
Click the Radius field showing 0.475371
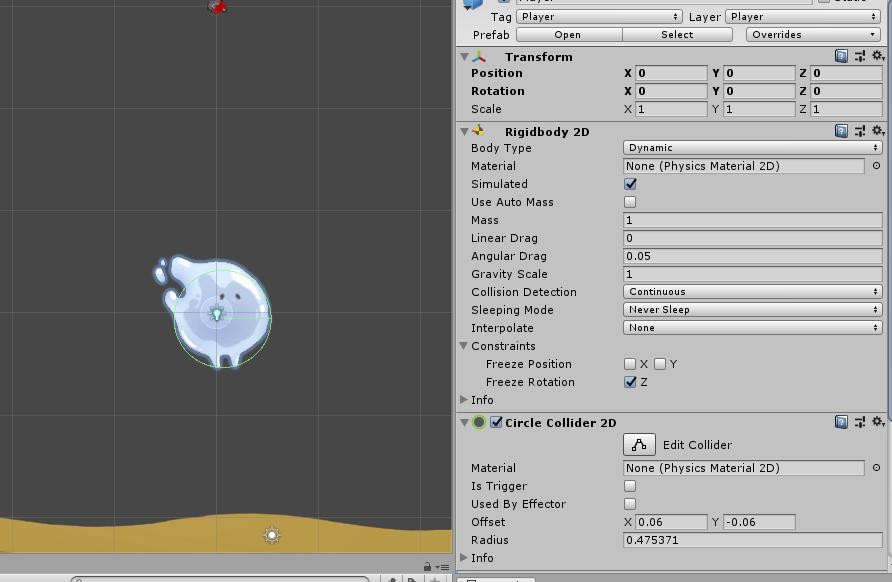point(753,540)
